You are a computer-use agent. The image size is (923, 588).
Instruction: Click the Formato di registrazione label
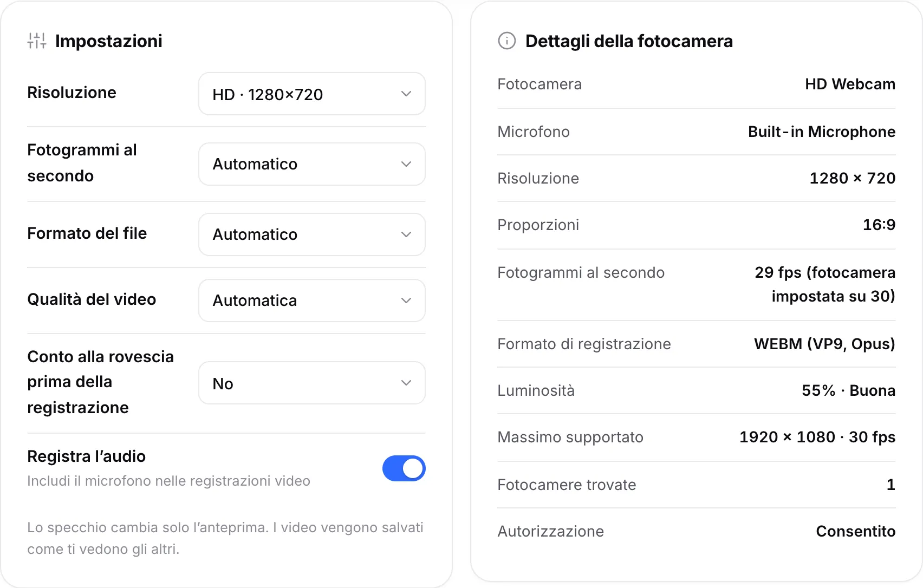(584, 344)
